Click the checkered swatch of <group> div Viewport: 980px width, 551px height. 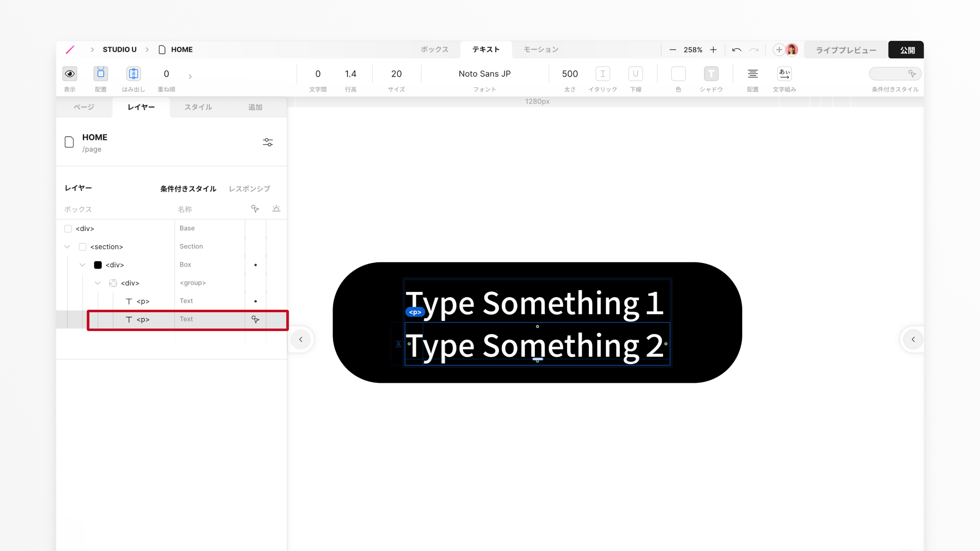pos(113,283)
